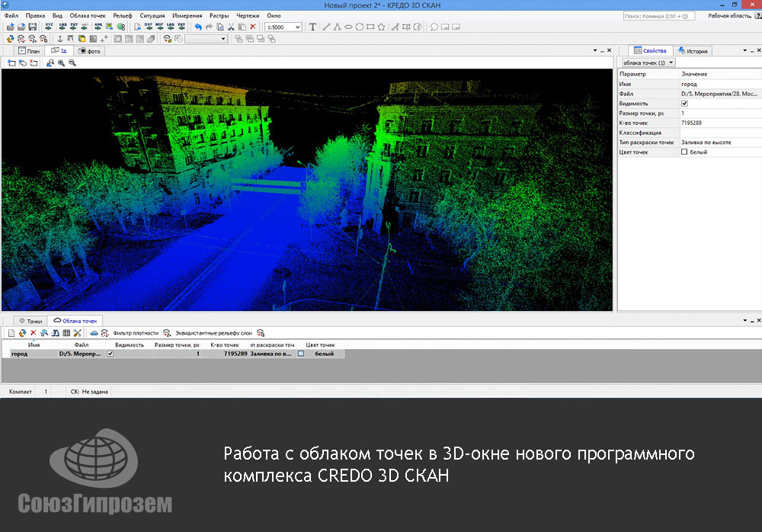Viewport: 762px width, 532px height.
Task: Click the table columns icon in clouds panel
Action: pyautogui.click(x=66, y=333)
